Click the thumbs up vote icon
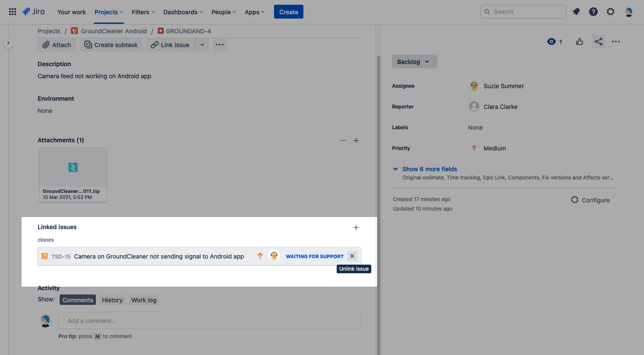 pos(580,42)
